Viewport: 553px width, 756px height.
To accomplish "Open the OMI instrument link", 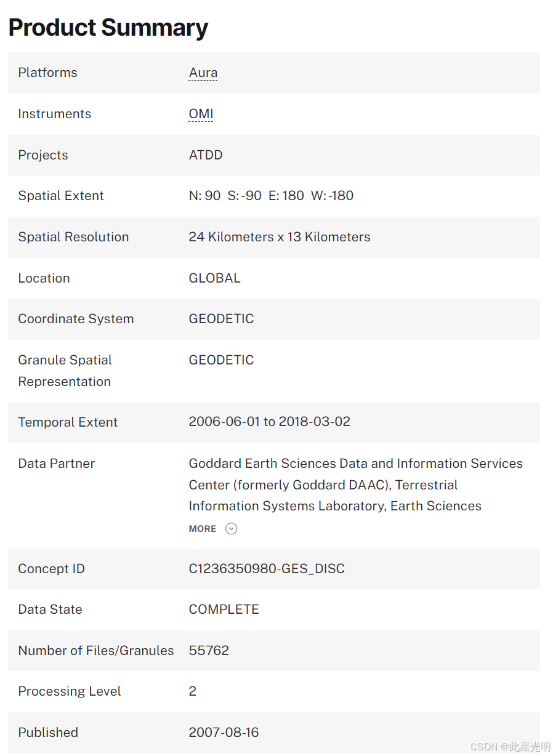I will [201, 114].
